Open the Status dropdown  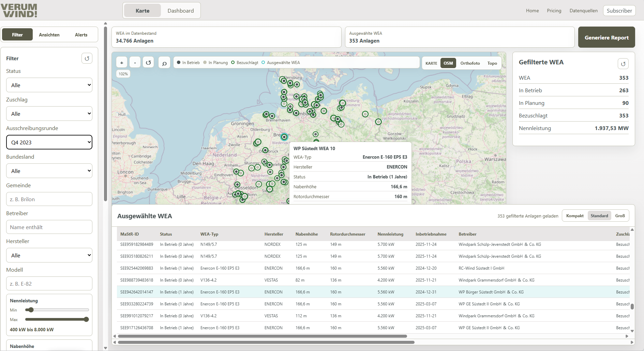[x=49, y=85]
